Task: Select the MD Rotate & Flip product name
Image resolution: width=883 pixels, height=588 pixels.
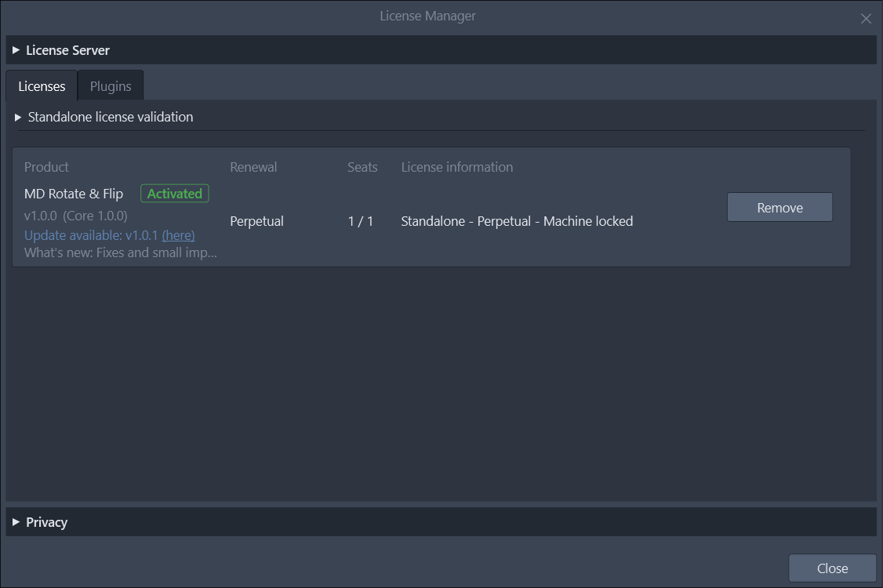Action: 74,194
